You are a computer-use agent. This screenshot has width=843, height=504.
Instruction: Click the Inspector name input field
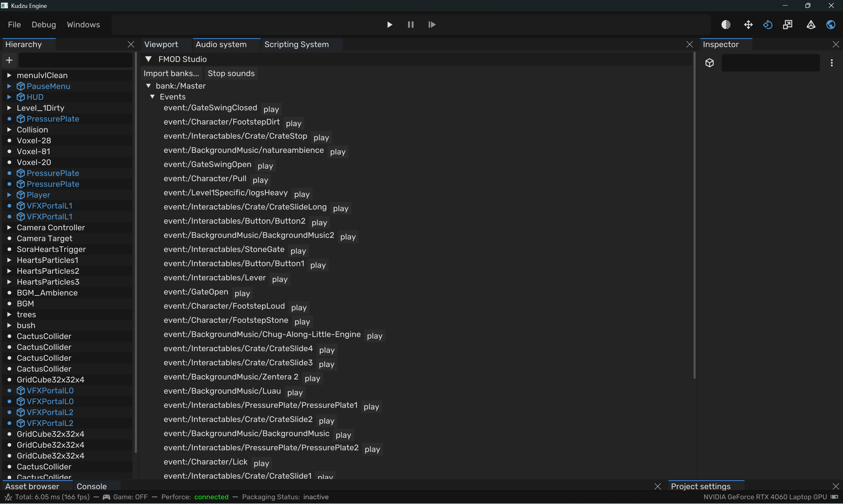[x=770, y=63]
